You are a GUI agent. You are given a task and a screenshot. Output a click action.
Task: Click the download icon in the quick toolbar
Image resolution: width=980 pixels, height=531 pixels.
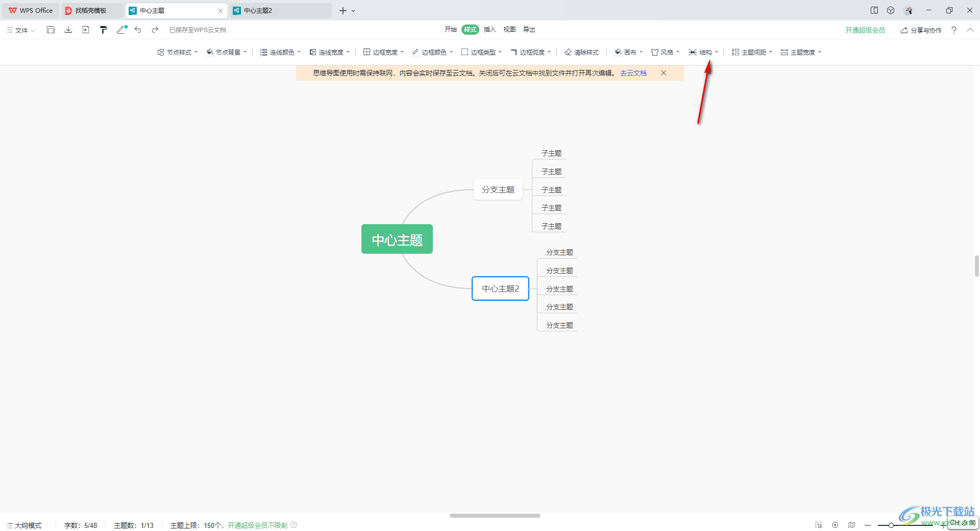coord(68,30)
